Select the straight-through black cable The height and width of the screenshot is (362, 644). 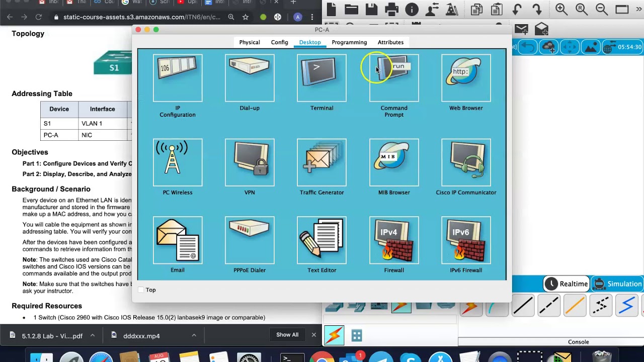point(523,306)
